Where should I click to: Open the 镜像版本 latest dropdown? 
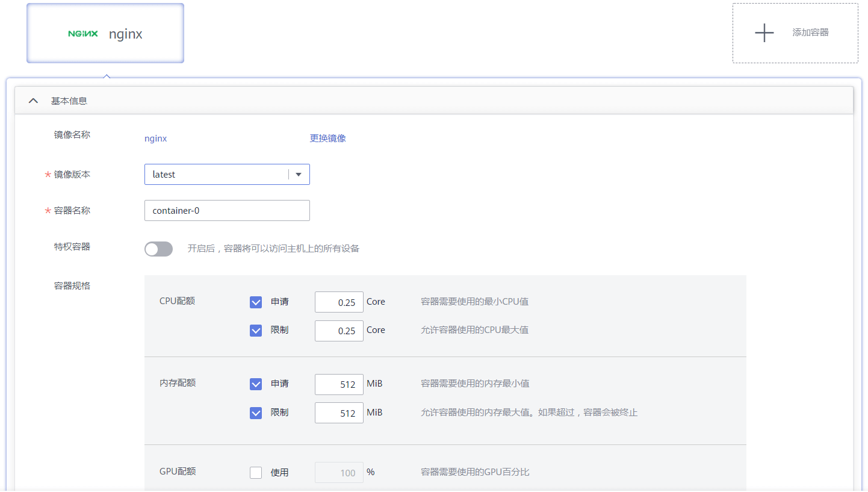(x=227, y=174)
